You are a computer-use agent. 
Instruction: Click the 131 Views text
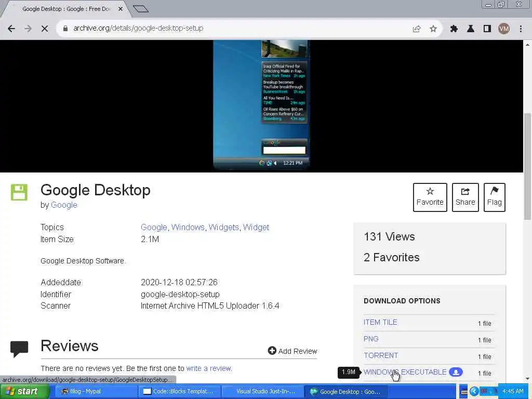[389, 236]
